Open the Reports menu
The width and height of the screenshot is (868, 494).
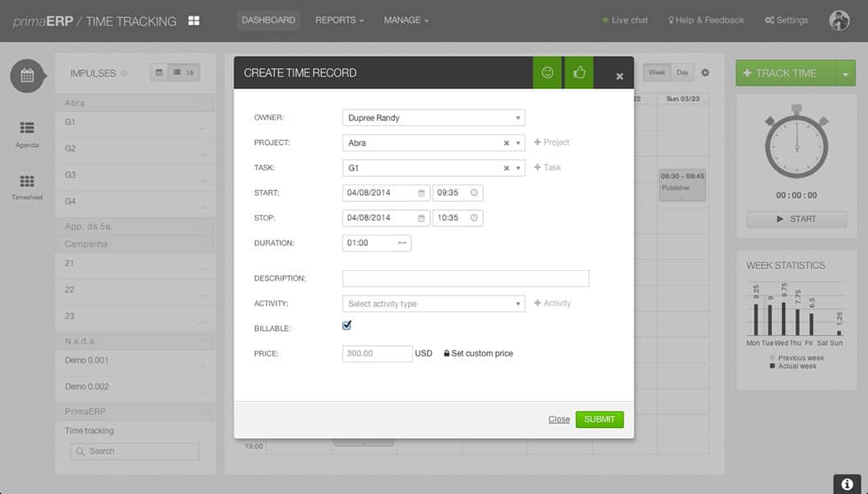tap(339, 21)
